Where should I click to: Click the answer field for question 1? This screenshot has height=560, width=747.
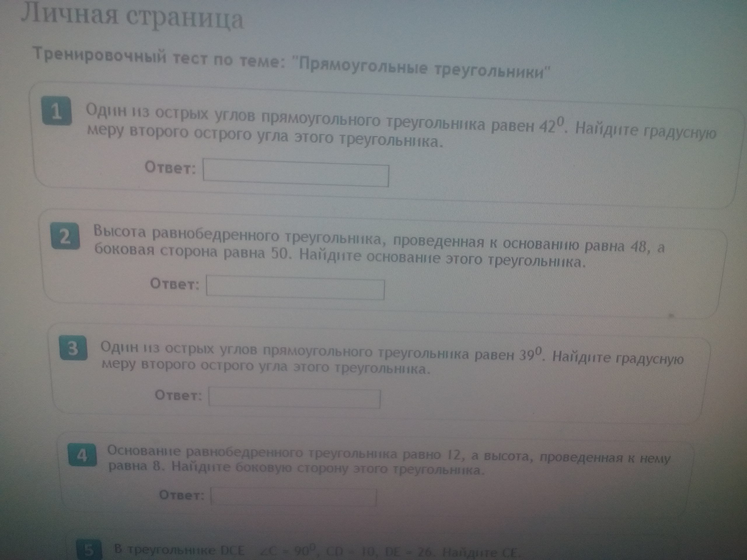coord(296,173)
